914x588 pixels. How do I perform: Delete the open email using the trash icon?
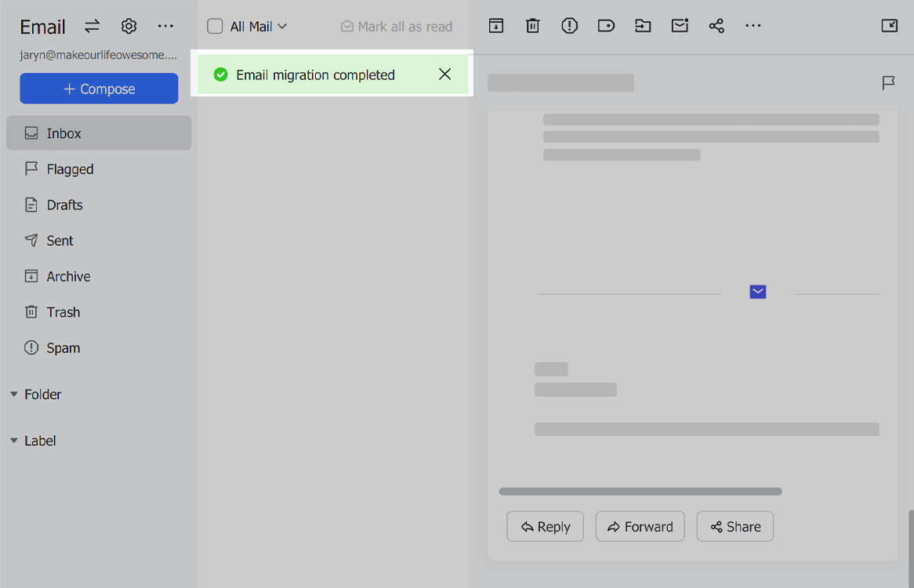[x=532, y=25]
